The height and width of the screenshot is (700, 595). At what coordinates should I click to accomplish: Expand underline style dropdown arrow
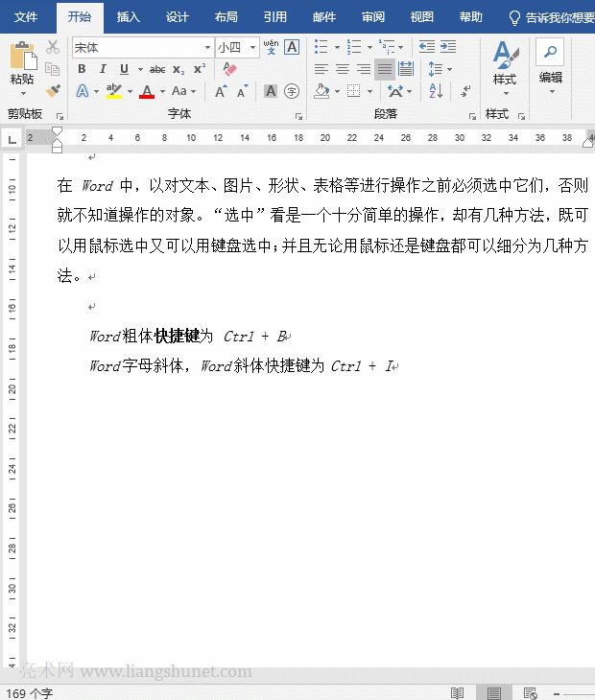140,69
